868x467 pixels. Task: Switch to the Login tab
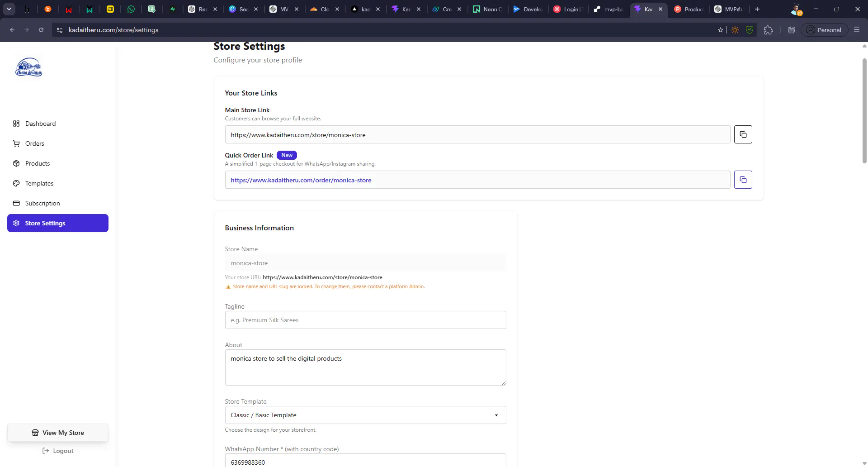pos(569,9)
